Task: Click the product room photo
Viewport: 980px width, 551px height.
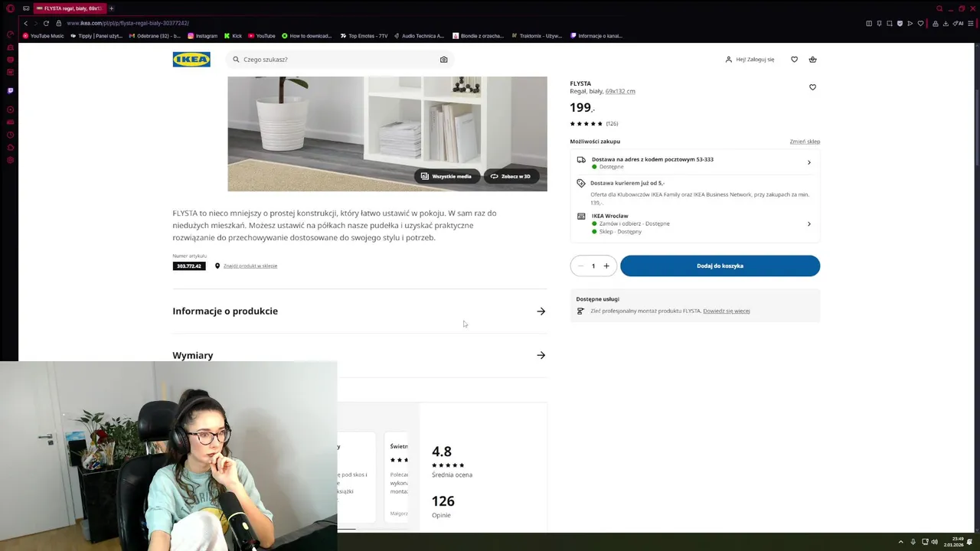Action: click(387, 134)
